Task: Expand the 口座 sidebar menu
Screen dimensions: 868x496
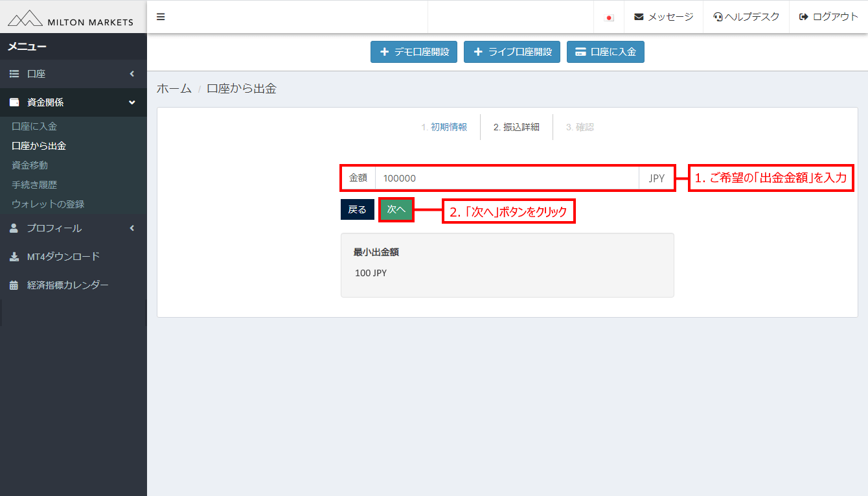Action: click(73, 74)
